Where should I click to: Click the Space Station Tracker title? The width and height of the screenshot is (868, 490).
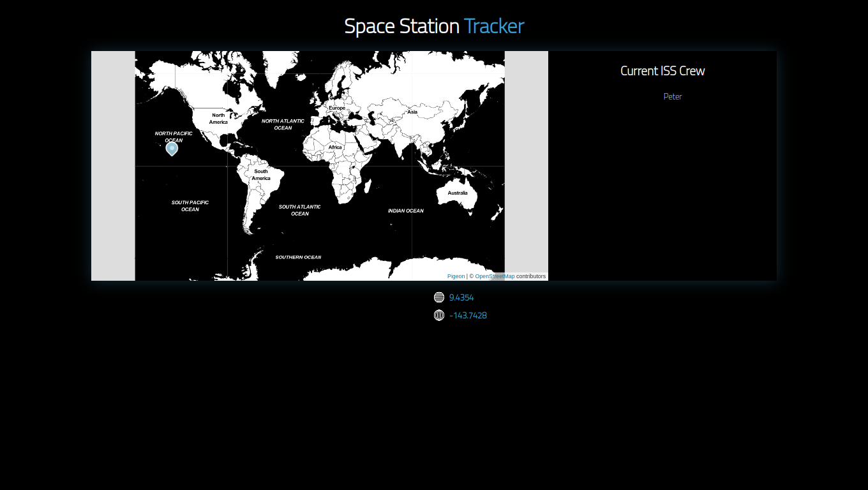(434, 26)
